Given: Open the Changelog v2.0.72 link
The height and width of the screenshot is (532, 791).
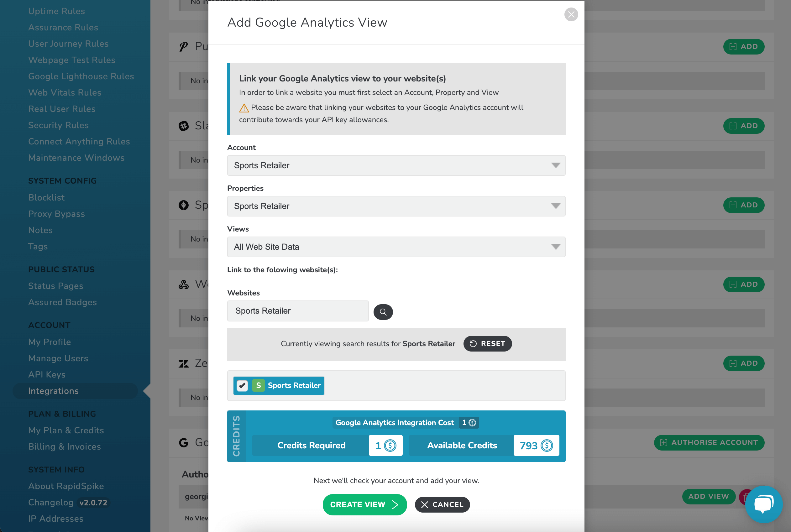Looking at the screenshot, I should (69, 502).
